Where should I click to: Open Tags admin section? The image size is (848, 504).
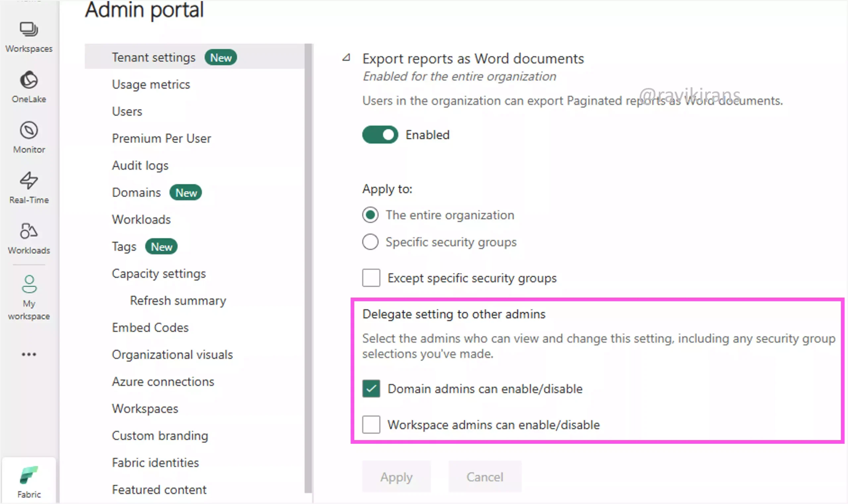click(x=124, y=247)
